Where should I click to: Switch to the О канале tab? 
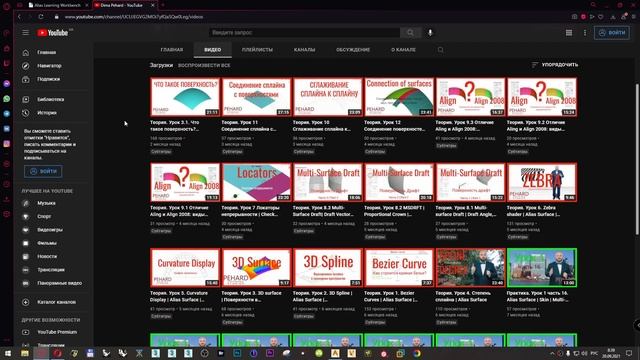[x=403, y=50]
